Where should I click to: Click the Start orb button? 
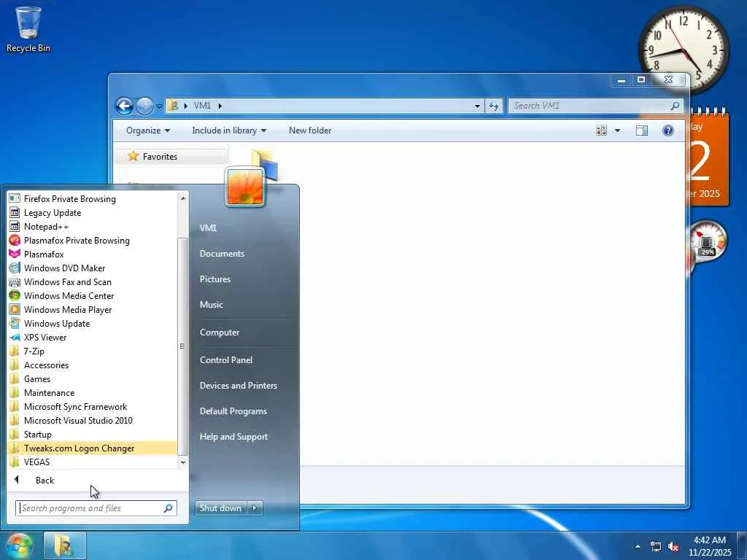tap(19, 545)
